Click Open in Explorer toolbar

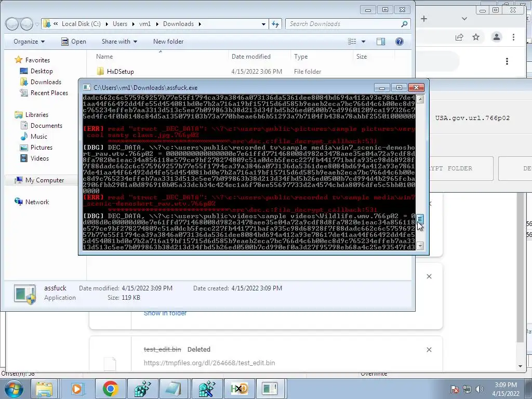click(74, 42)
